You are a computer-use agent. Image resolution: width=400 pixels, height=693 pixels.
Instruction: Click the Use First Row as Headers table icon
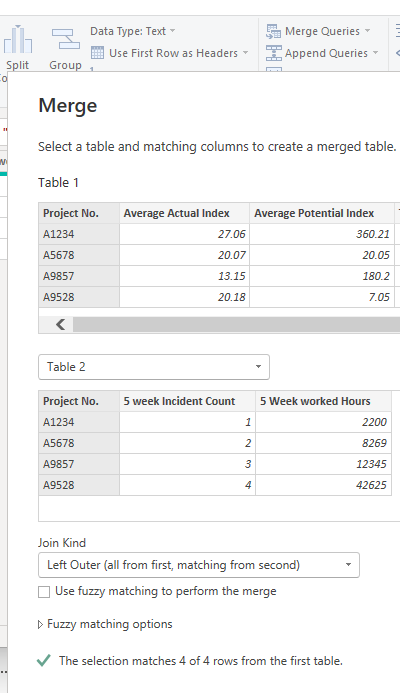pyautogui.click(x=97, y=53)
